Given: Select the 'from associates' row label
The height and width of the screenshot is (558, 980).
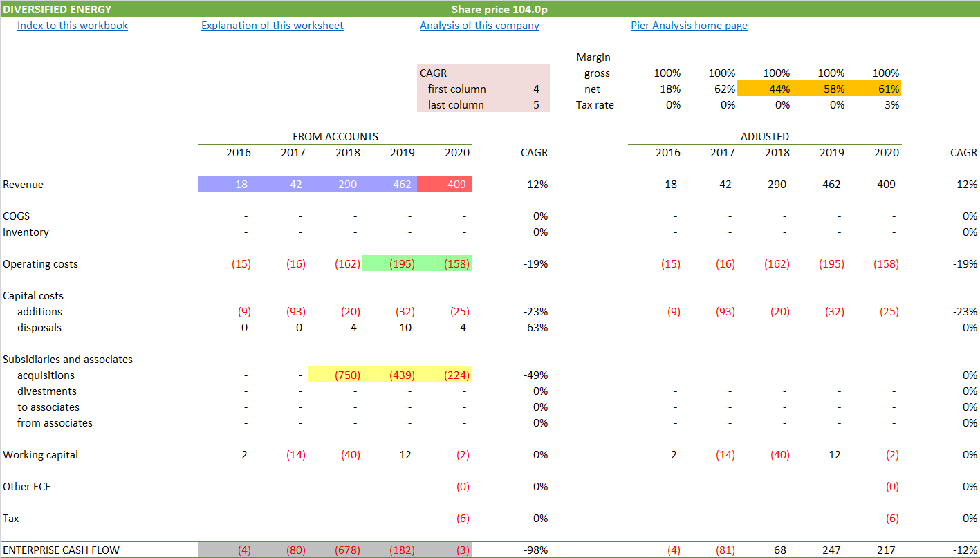Looking at the screenshot, I should tap(55, 423).
